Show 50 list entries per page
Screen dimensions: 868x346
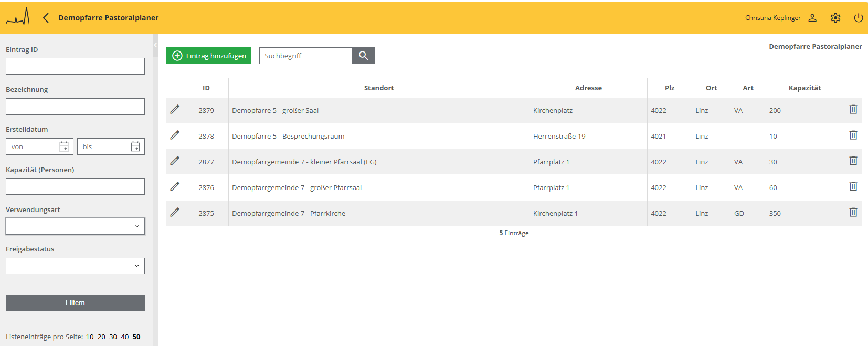pyautogui.click(x=136, y=337)
